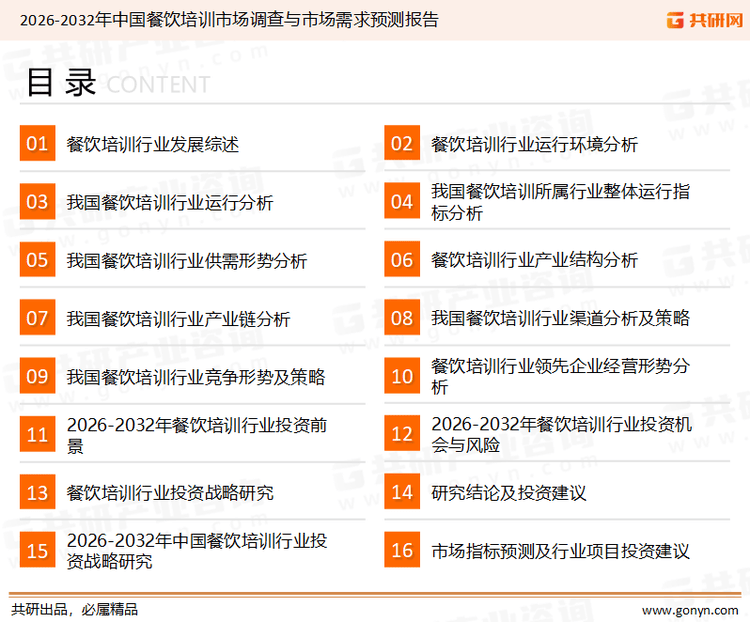The width and height of the screenshot is (750, 622).
Task: Select the orange 05 number badge
Action: [x=37, y=261]
